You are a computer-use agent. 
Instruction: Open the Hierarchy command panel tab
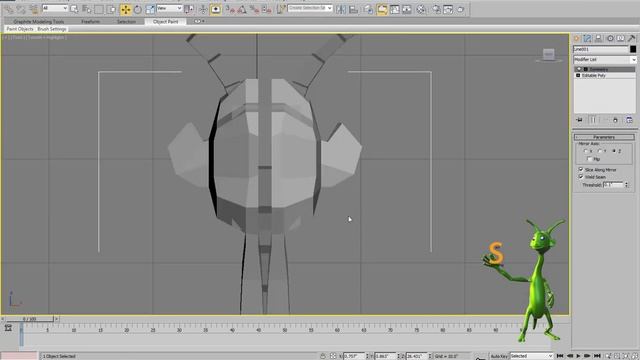pos(598,38)
